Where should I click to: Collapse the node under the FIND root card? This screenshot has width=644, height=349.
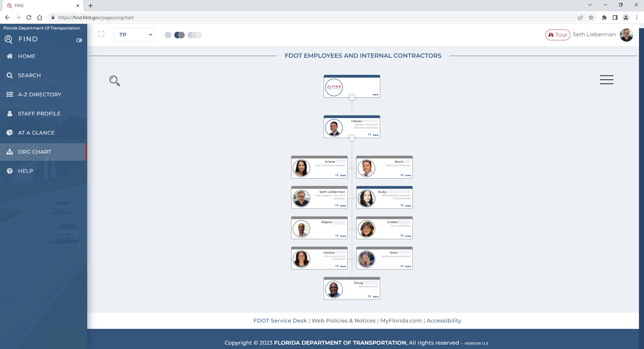coord(352,98)
